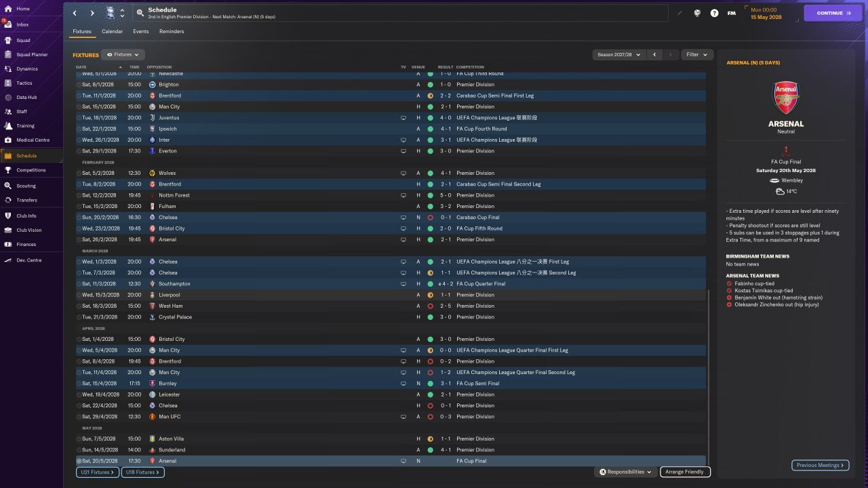Click the TV icon on the Juventus row
868x488 pixels.
pos(403,118)
